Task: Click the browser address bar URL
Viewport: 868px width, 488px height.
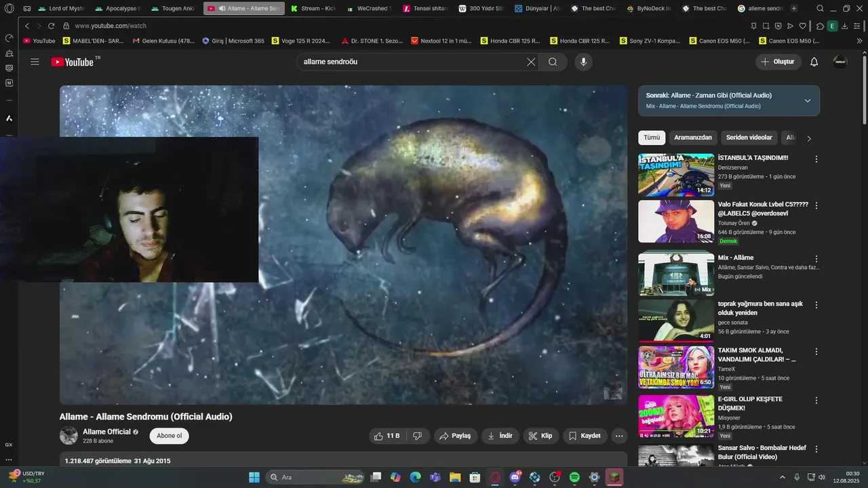Action: [111, 26]
